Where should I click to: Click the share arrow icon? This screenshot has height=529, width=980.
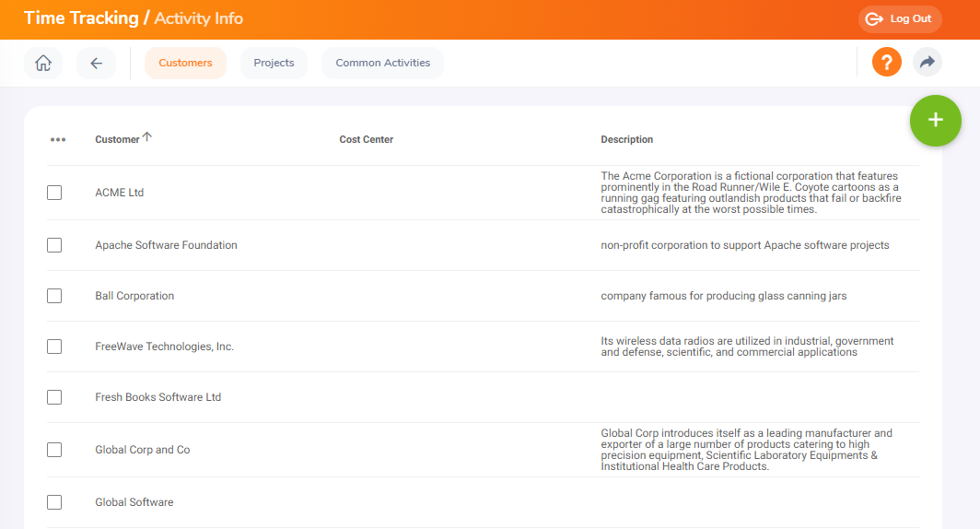coord(927,62)
